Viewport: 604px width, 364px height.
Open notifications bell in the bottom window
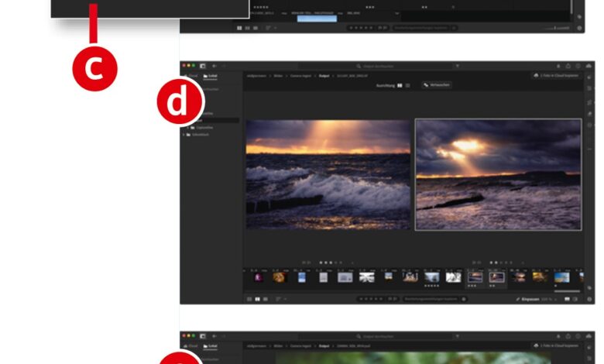558,336
